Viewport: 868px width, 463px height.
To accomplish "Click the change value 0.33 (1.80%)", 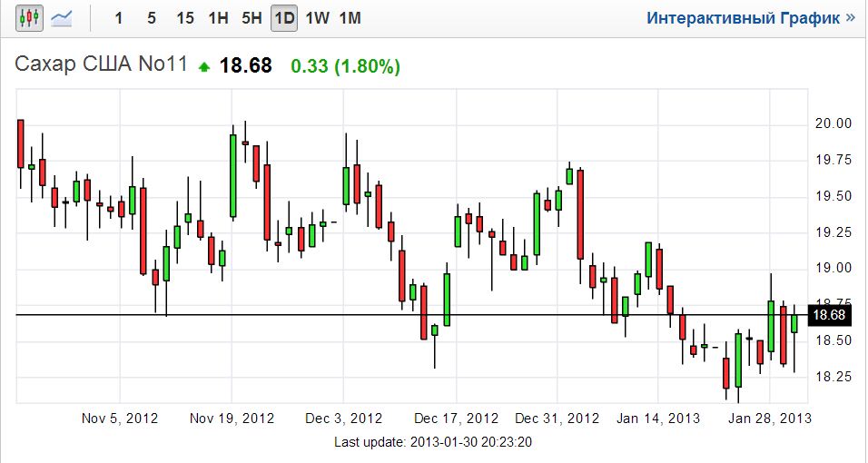I will tap(345, 66).
